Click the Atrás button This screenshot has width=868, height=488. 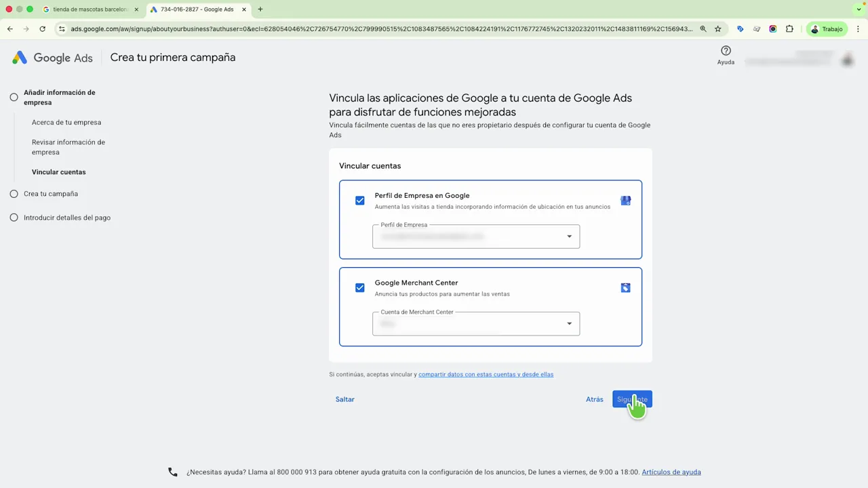(595, 399)
